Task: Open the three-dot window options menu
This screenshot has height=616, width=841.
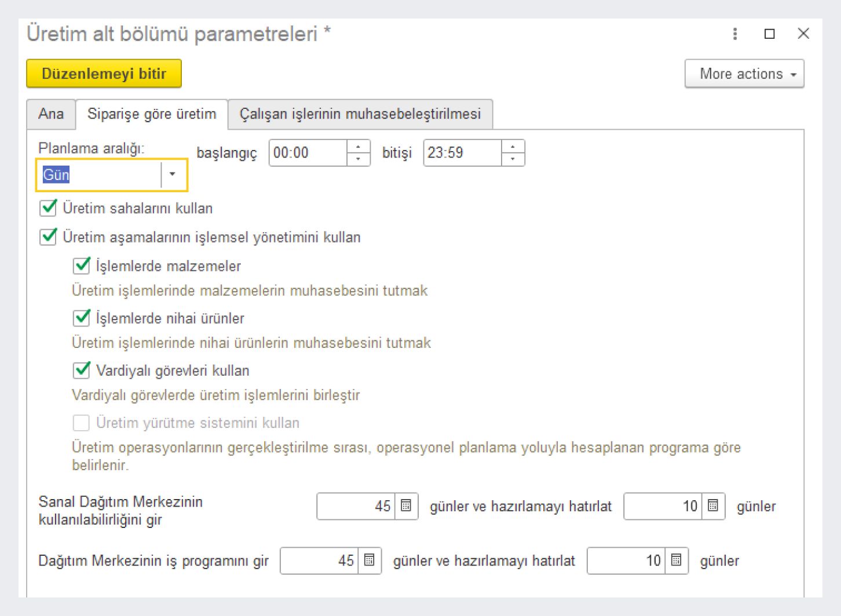Action: coord(735,34)
